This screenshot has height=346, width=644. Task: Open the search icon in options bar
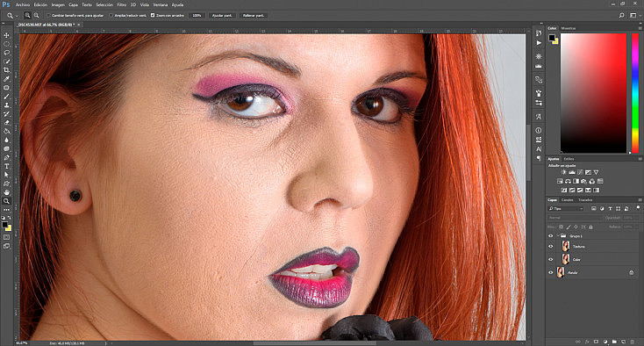tap(621, 15)
